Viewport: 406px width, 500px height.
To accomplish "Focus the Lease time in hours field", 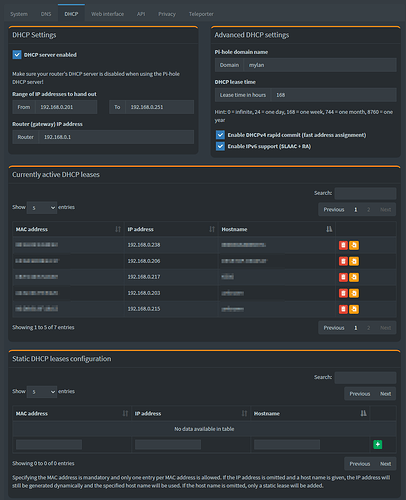I will (334, 95).
